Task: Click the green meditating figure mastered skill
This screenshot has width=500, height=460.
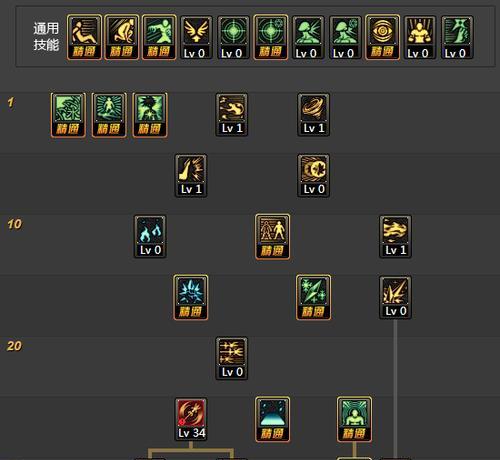Action: click(x=354, y=419)
